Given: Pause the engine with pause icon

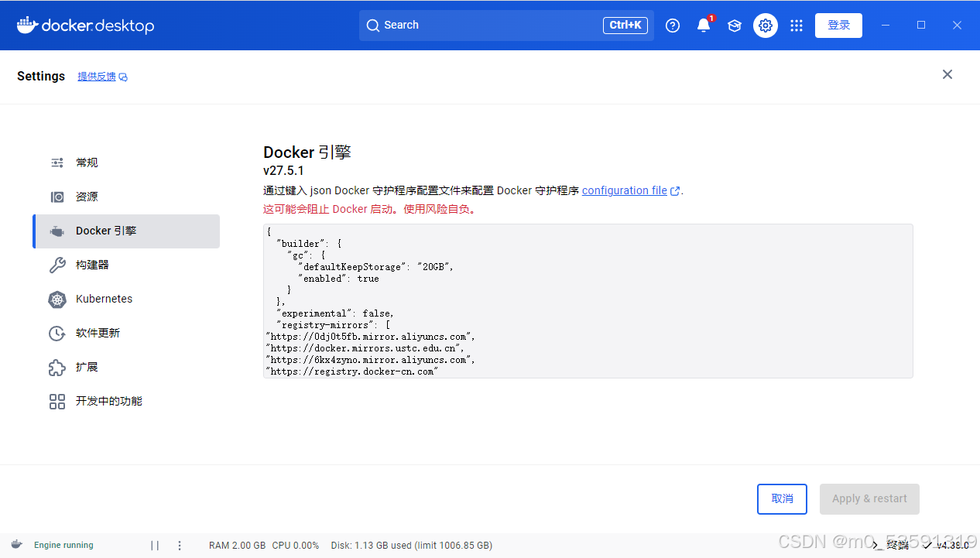Looking at the screenshot, I should pos(155,546).
